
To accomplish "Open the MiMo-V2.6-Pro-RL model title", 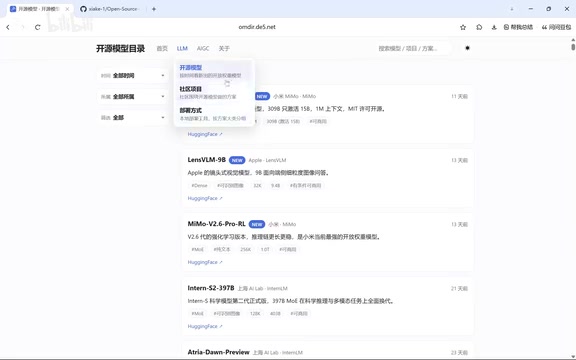I will click(x=216, y=224).
